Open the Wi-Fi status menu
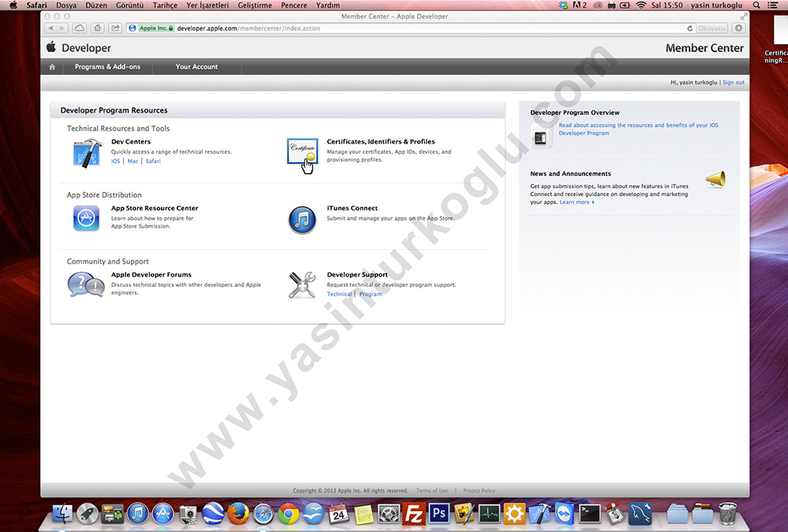This screenshot has height=532, width=788. (x=641, y=5)
